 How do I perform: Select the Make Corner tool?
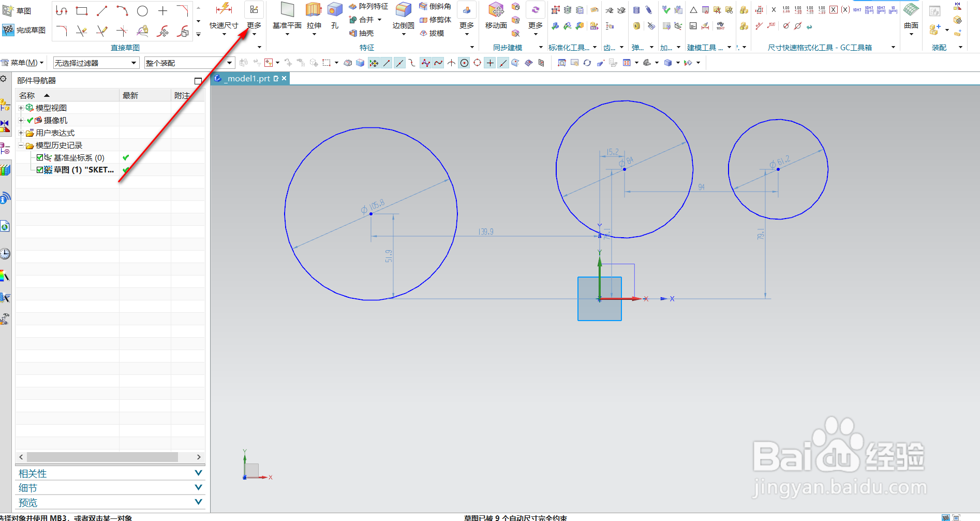[122, 31]
